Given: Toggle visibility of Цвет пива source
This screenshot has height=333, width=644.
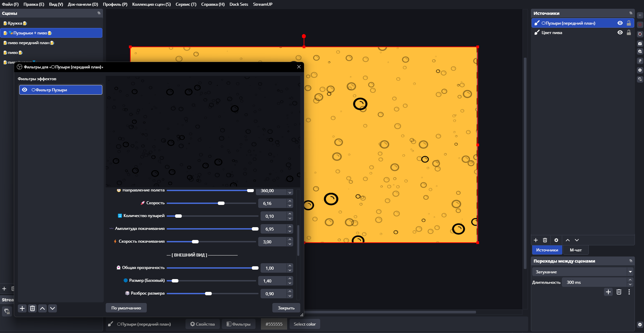Looking at the screenshot, I should 620,33.
